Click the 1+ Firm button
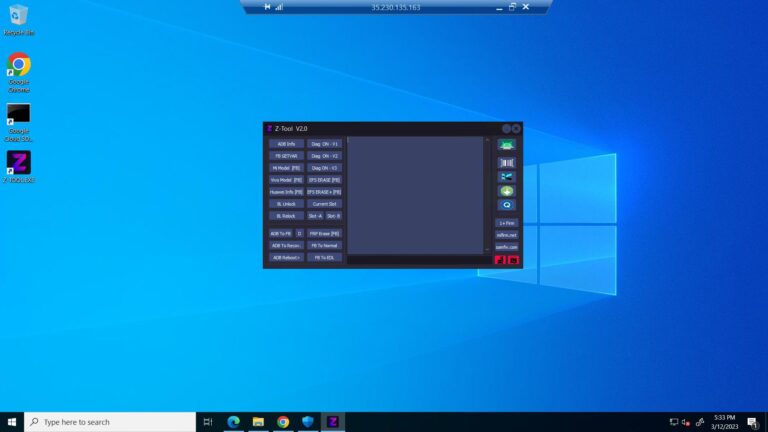 [506, 223]
